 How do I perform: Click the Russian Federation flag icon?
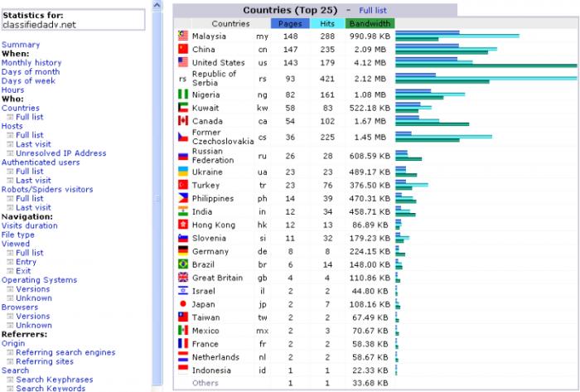183,156
